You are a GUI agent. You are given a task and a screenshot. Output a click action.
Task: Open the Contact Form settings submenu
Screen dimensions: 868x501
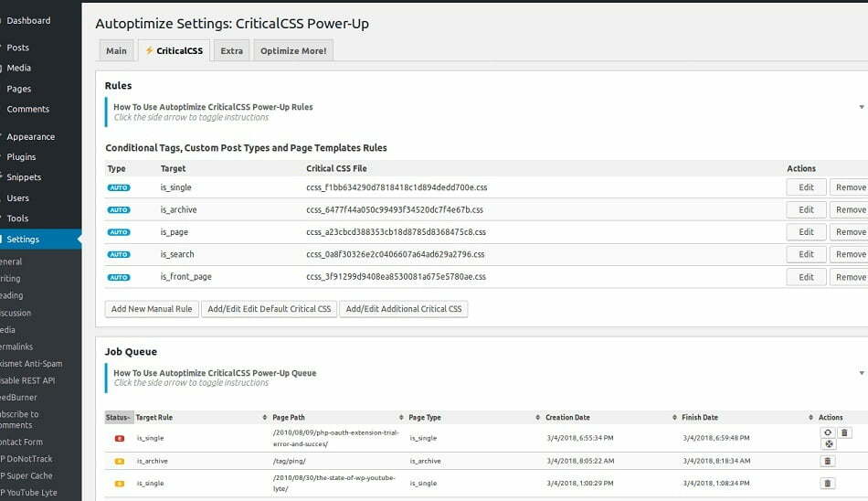[x=21, y=442]
